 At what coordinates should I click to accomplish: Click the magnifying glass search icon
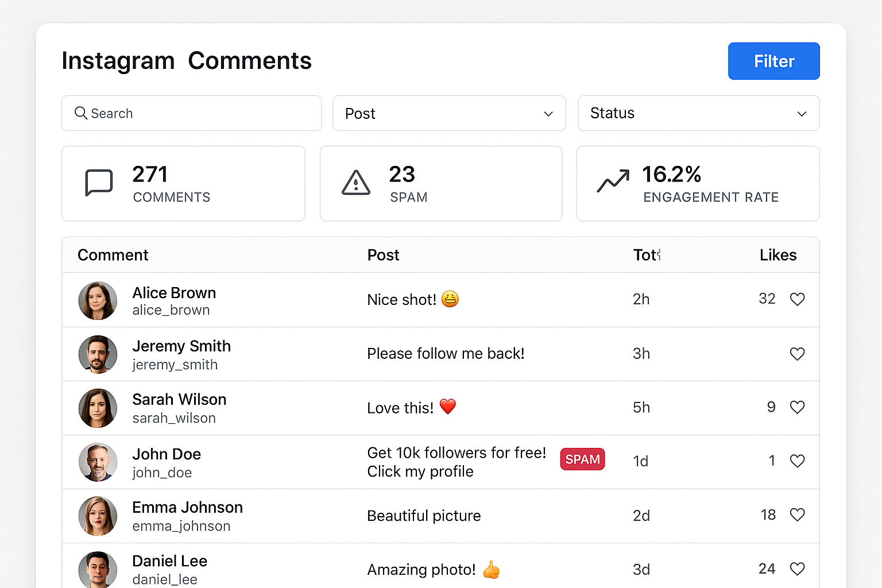[x=81, y=113]
